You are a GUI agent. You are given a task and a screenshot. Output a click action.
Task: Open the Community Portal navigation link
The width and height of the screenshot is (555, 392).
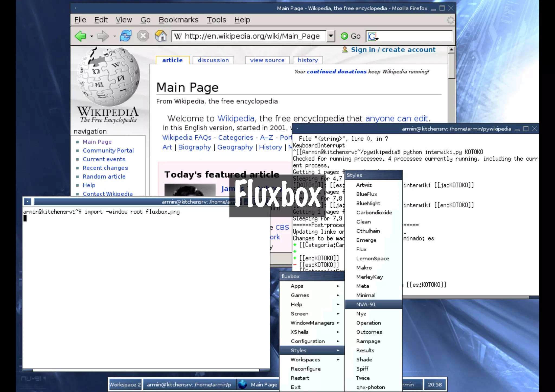(x=108, y=151)
